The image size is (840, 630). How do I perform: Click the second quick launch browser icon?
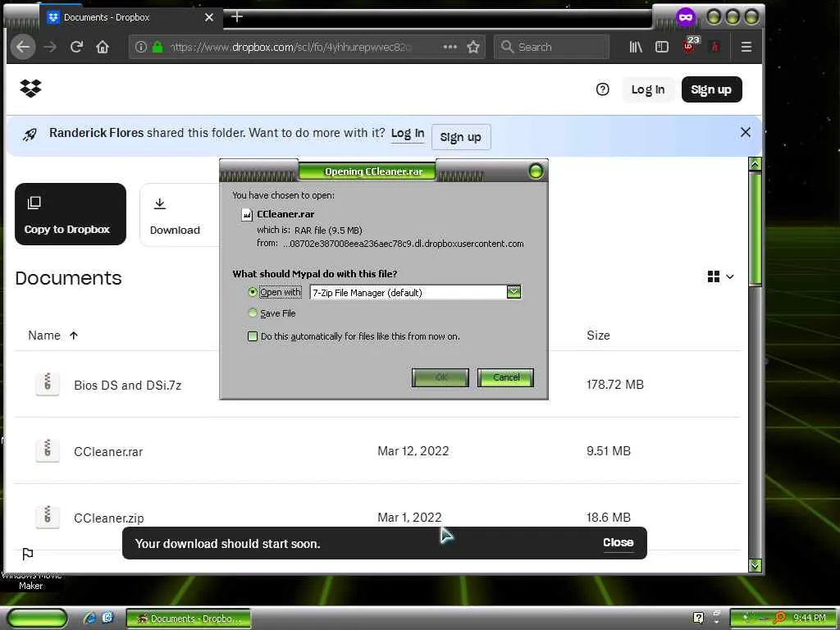(x=107, y=618)
